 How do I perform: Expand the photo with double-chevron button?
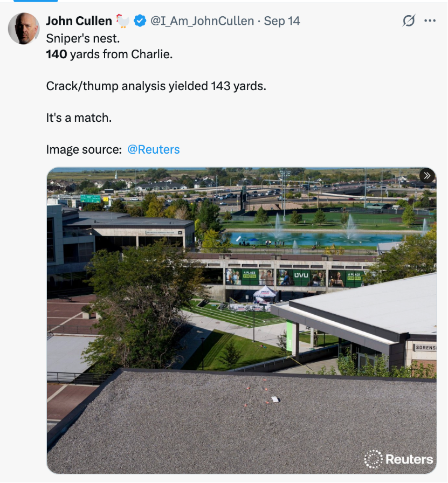(427, 176)
